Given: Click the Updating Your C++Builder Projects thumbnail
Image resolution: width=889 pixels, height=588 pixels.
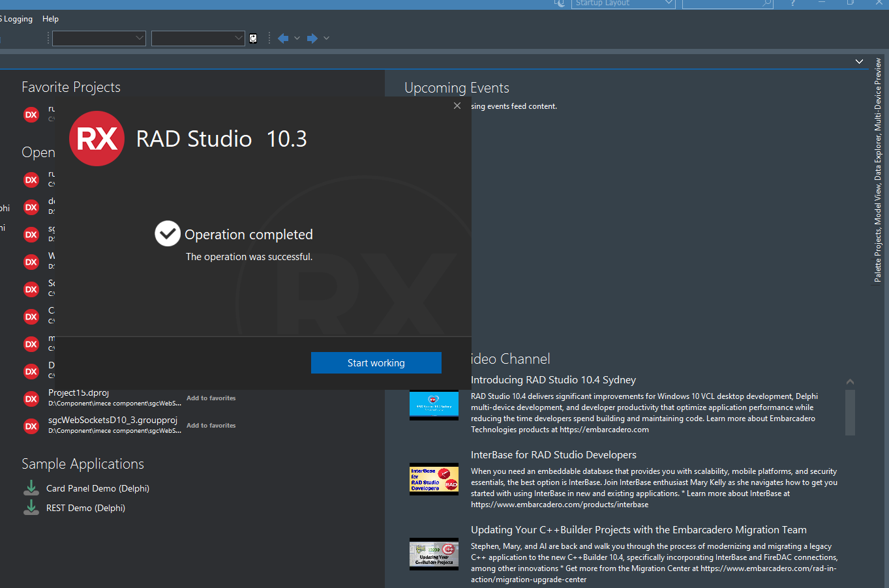Looking at the screenshot, I should 434,554.
